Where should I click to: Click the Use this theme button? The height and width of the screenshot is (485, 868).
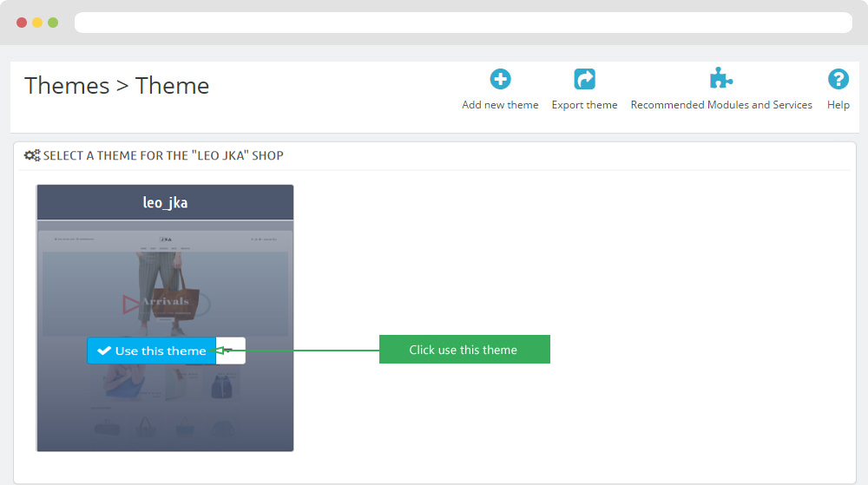pos(151,351)
